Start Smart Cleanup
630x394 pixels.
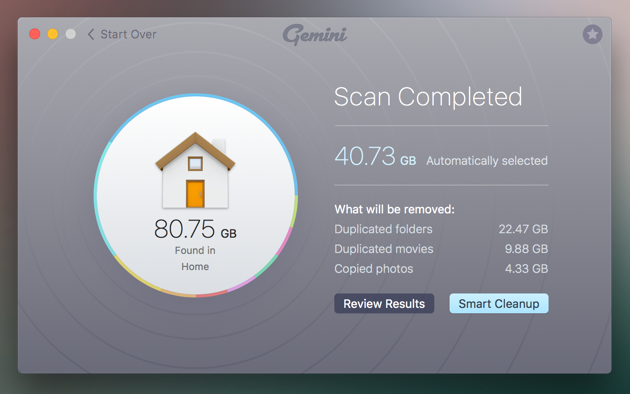(x=499, y=304)
